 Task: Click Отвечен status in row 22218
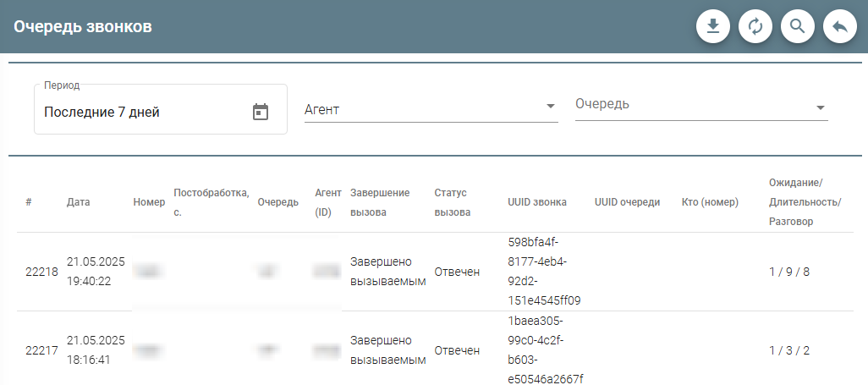coord(457,272)
